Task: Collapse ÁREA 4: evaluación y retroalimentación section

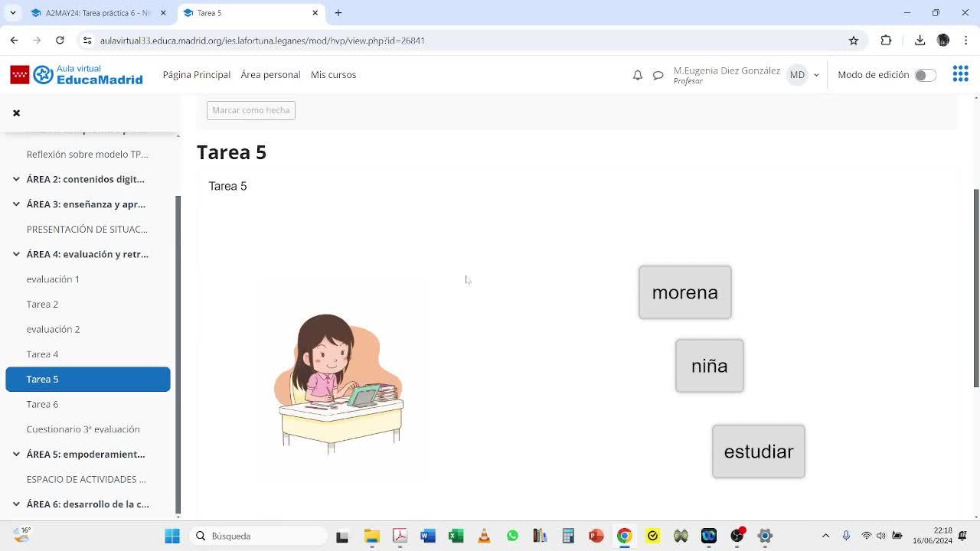Action: (x=16, y=254)
